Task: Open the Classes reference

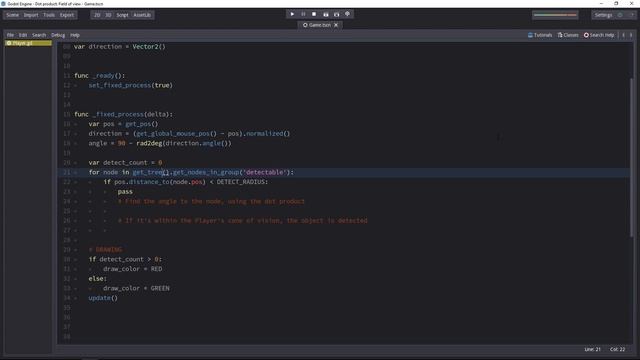Action: [x=568, y=35]
